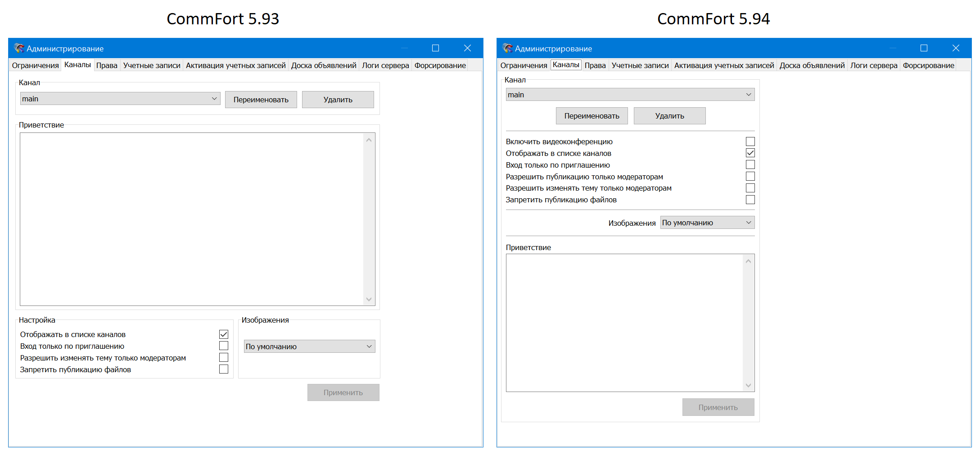Check Разрешить изменять тему только модераторам in 5.94
The width and height of the screenshot is (980, 456).
coord(750,188)
